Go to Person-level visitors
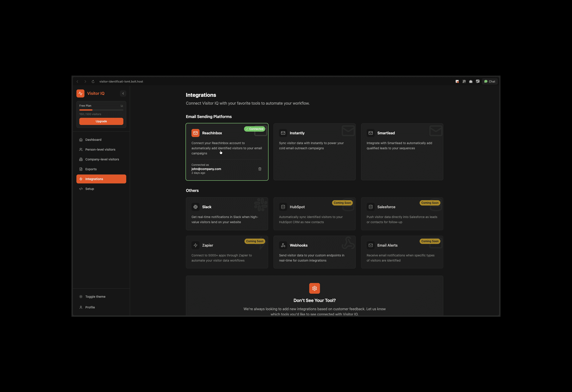 coord(100,150)
